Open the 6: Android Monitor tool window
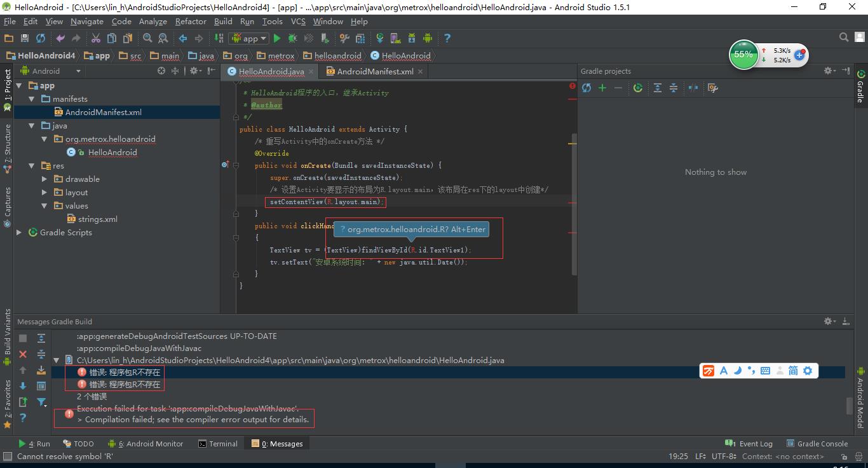This screenshot has width=868, height=468. [146, 444]
